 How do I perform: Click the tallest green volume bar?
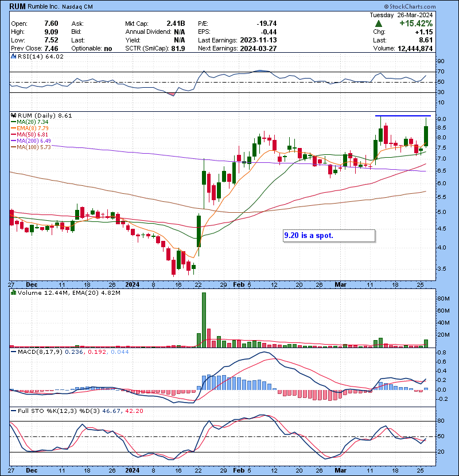tap(204, 320)
